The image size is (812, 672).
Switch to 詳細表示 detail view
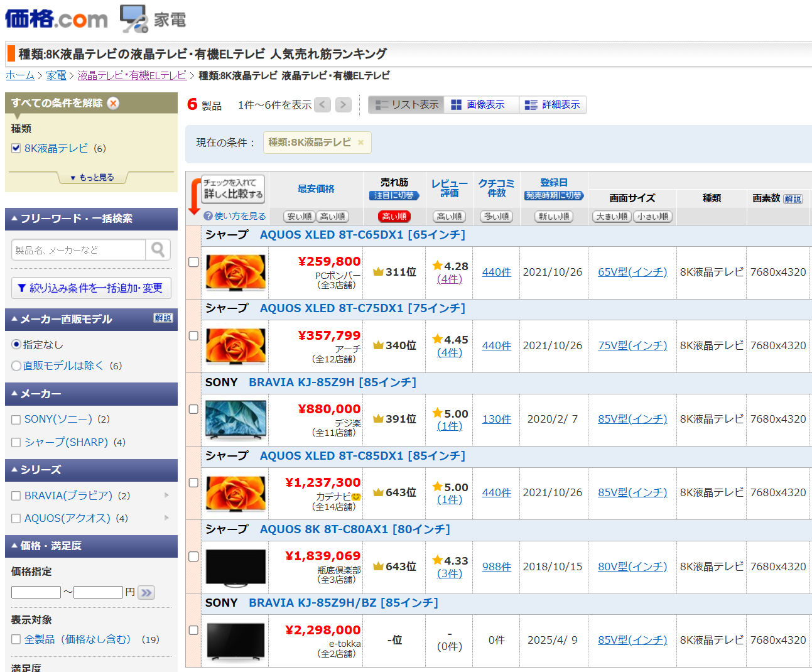click(x=553, y=105)
